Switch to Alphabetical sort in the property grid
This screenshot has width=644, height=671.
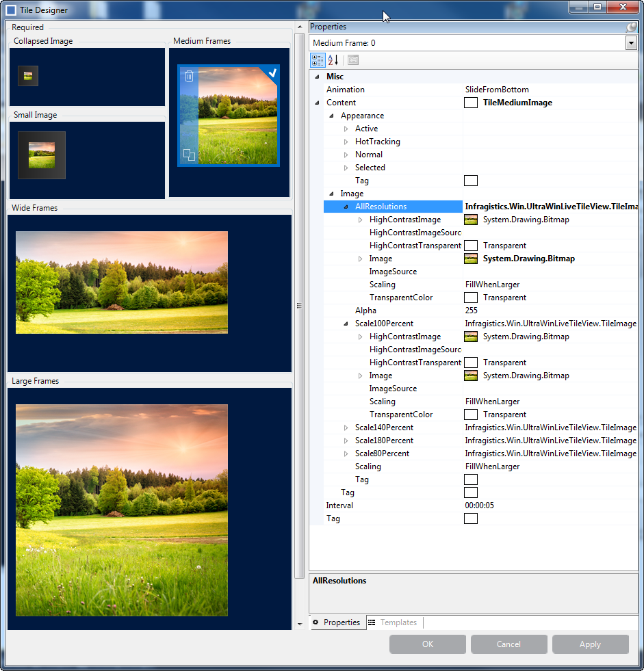tap(333, 60)
